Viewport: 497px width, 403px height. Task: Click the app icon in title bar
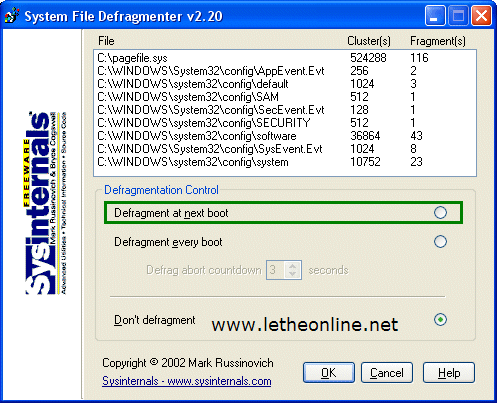click(x=12, y=16)
